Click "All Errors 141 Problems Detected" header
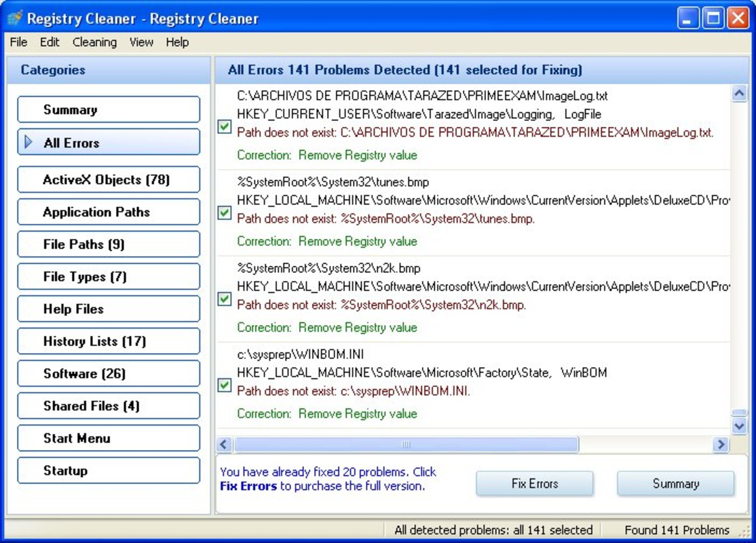The image size is (756, 543). [405, 70]
